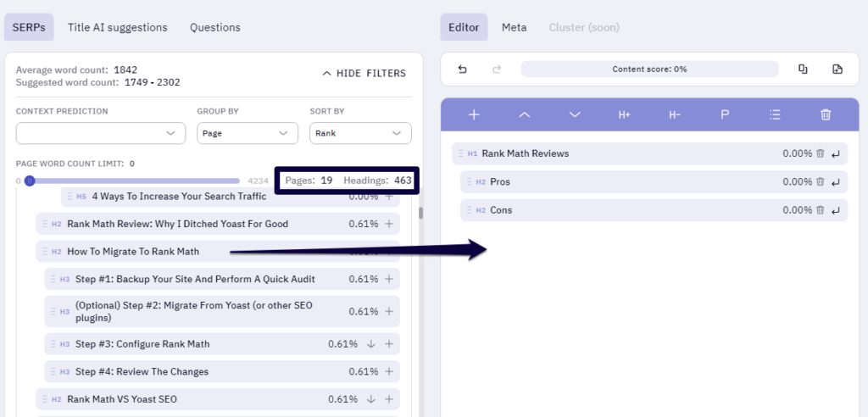Click the enter arrow on the Pros row
Image resolution: width=868 pixels, height=417 pixels.
(x=835, y=182)
